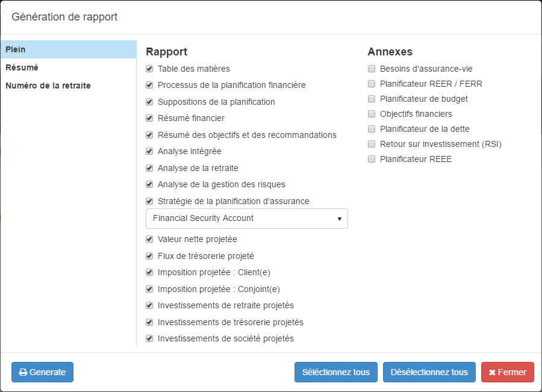Tick the Planificateur de budget checkbox
The width and height of the screenshot is (542, 392).
pos(372,99)
